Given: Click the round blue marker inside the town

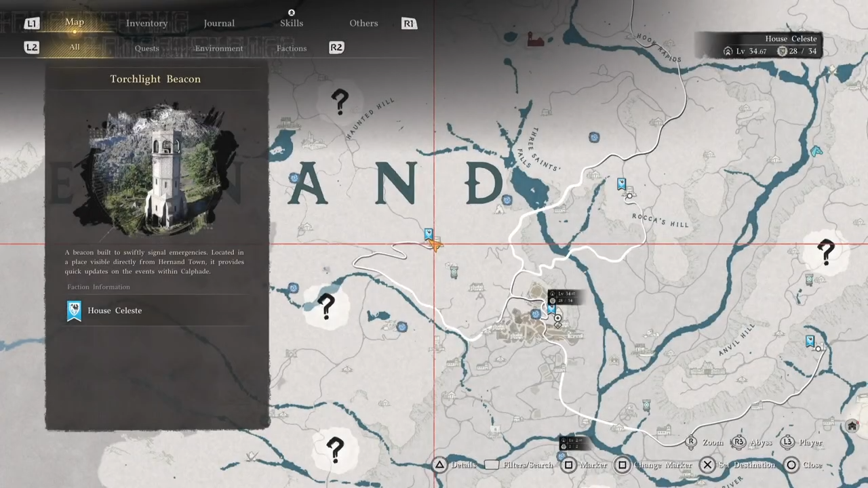Looking at the screenshot, I should 536,314.
